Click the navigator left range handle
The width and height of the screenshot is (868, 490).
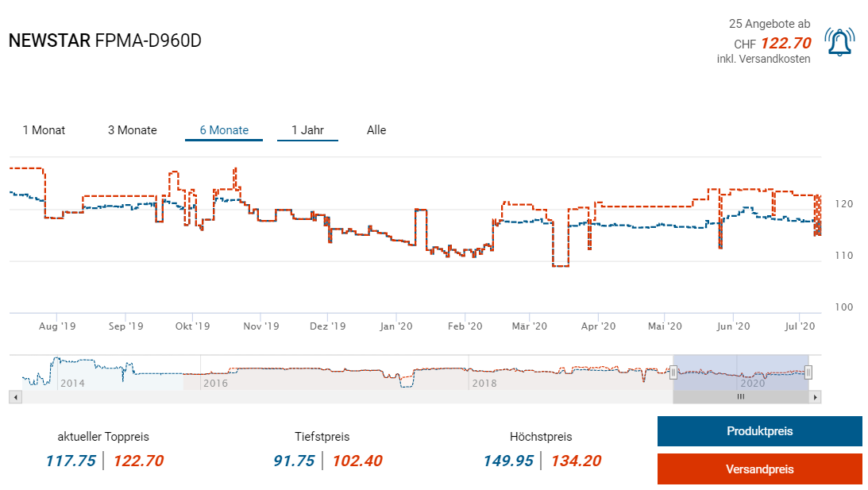pos(673,372)
